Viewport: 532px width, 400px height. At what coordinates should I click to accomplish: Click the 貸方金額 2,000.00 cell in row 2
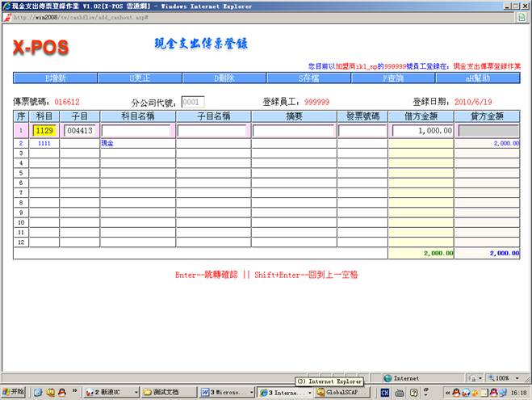tap(488, 142)
